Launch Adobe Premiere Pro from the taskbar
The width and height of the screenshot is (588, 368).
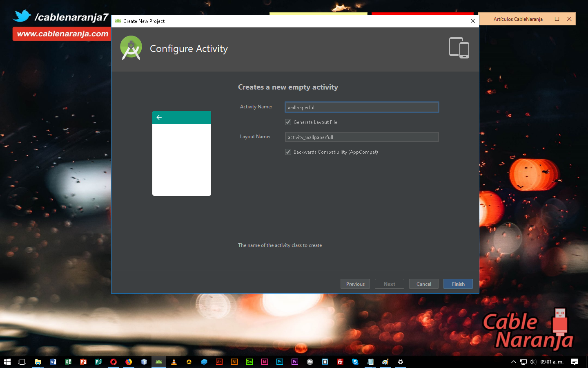[x=295, y=362]
